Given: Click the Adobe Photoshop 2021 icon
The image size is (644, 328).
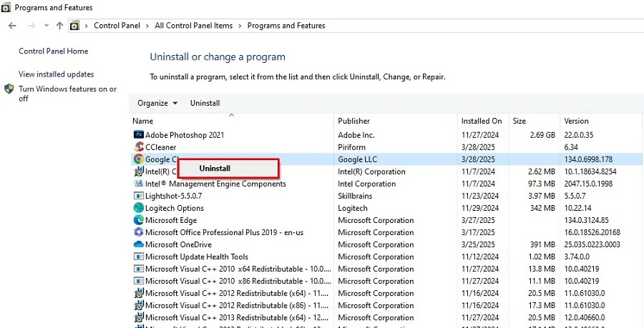Looking at the screenshot, I should (x=139, y=134).
